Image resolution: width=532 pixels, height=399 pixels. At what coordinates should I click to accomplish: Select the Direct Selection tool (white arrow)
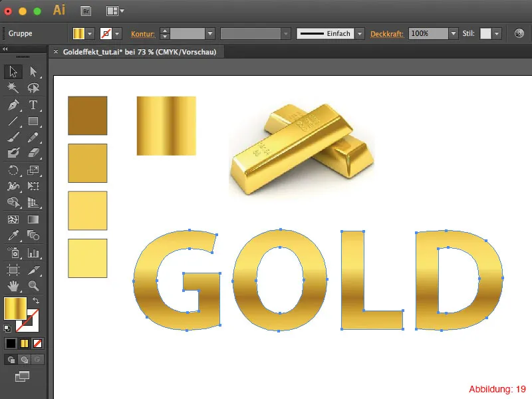click(x=33, y=72)
